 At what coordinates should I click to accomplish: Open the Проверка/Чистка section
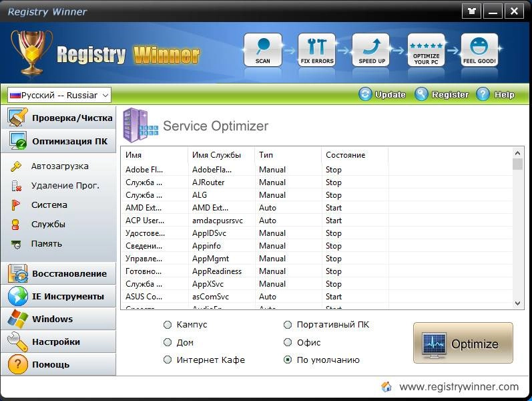[58, 118]
